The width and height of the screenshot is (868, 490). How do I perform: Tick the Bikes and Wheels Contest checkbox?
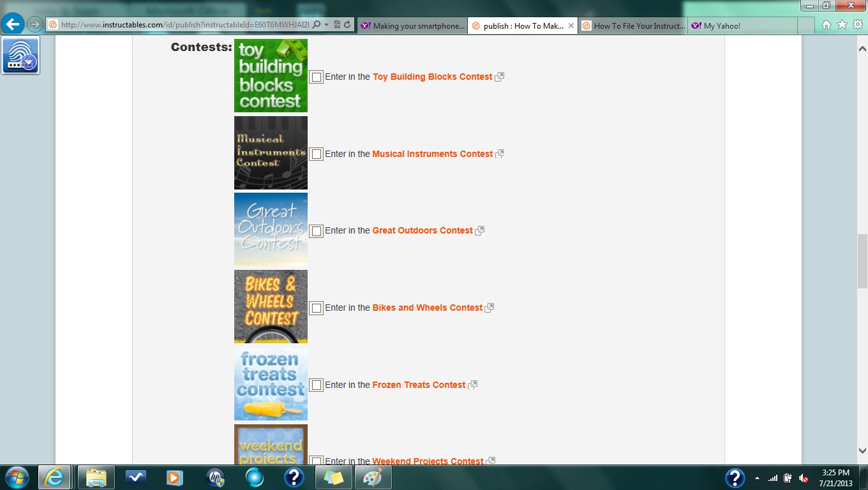pyautogui.click(x=316, y=308)
